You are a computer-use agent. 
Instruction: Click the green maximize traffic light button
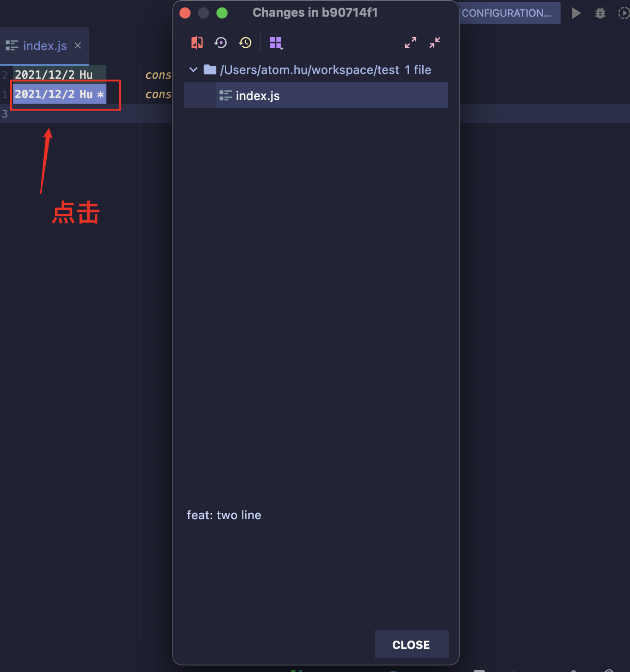pos(222,13)
